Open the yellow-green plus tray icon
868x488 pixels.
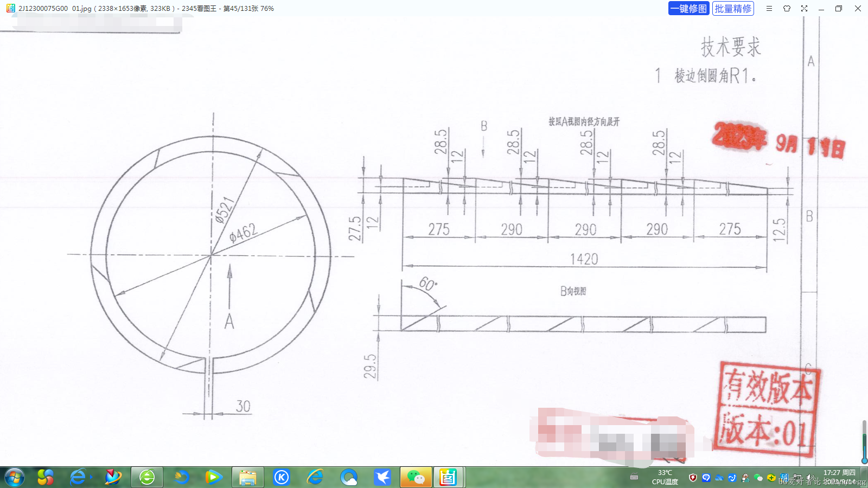tap(771, 478)
